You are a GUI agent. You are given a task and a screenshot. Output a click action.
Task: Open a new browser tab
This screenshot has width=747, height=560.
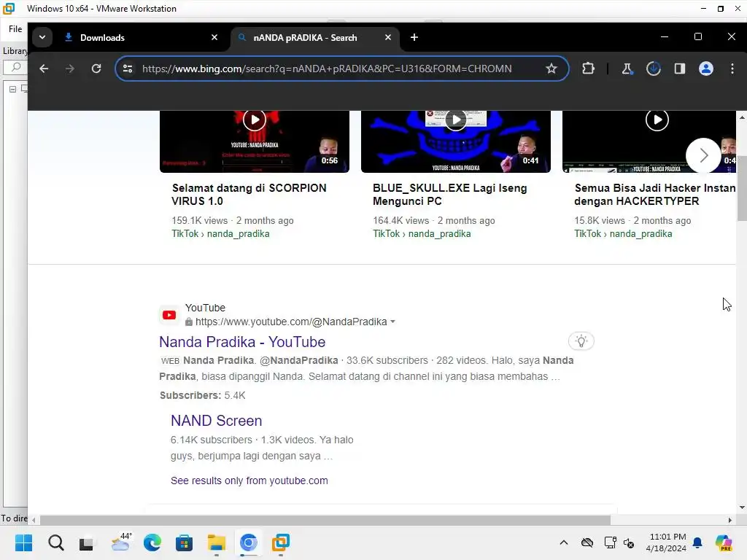tap(414, 37)
